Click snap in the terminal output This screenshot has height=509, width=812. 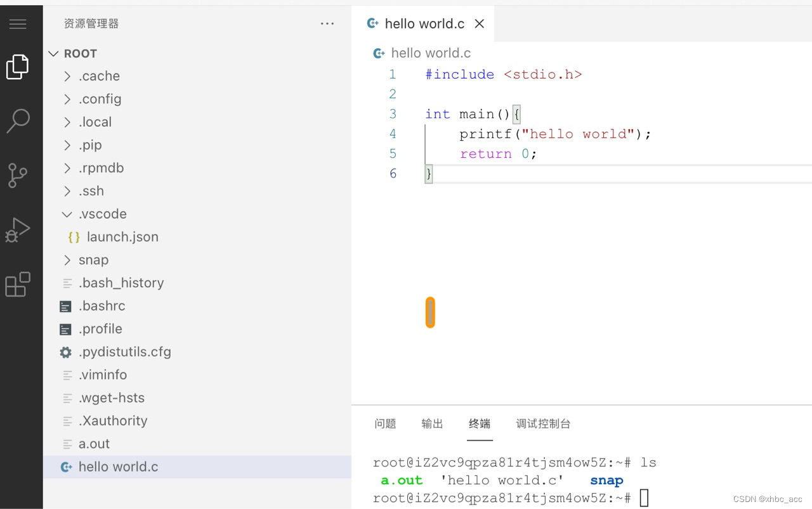[606, 480]
